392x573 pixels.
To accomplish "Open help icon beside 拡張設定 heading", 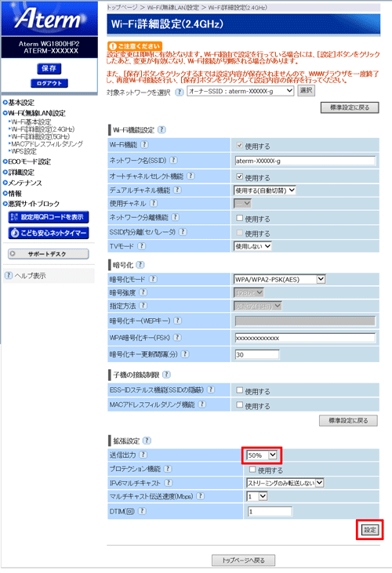I will click(147, 441).
